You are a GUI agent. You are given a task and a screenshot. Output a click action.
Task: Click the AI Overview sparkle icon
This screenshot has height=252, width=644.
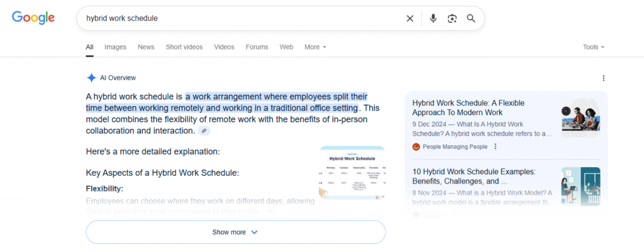(91, 78)
